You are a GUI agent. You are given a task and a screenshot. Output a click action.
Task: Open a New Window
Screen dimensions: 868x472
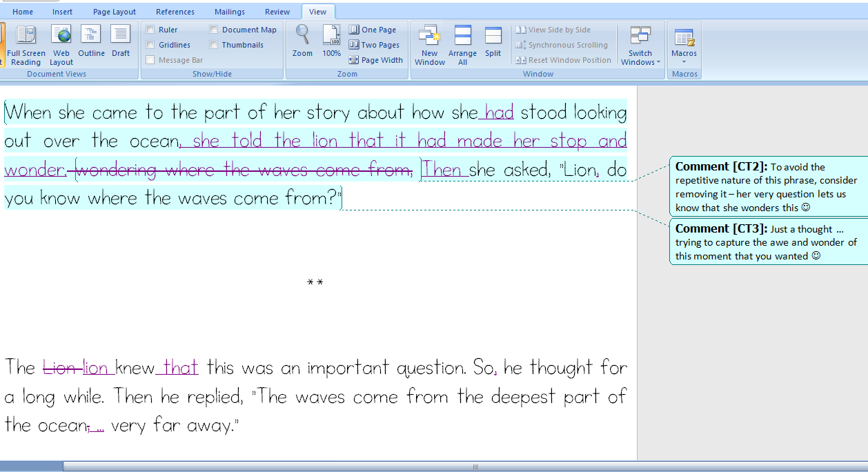tap(429, 45)
